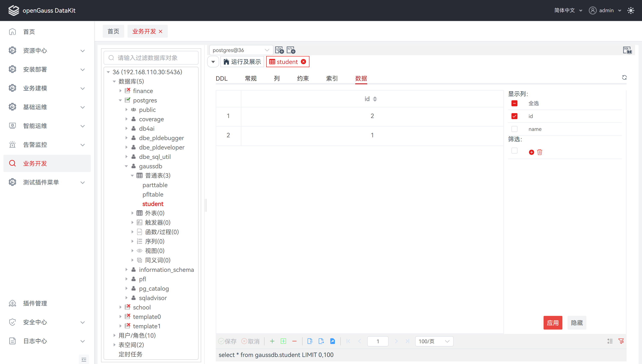The width and height of the screenshot is (642, 364).
Task: Open the 100/页 page size dropdown
Action: 434,341
